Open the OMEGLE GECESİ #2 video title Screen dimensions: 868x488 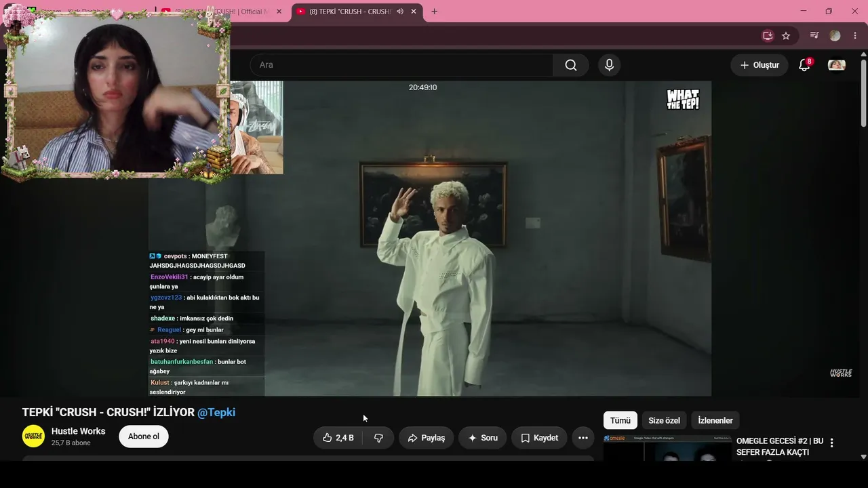pos(780,447)
